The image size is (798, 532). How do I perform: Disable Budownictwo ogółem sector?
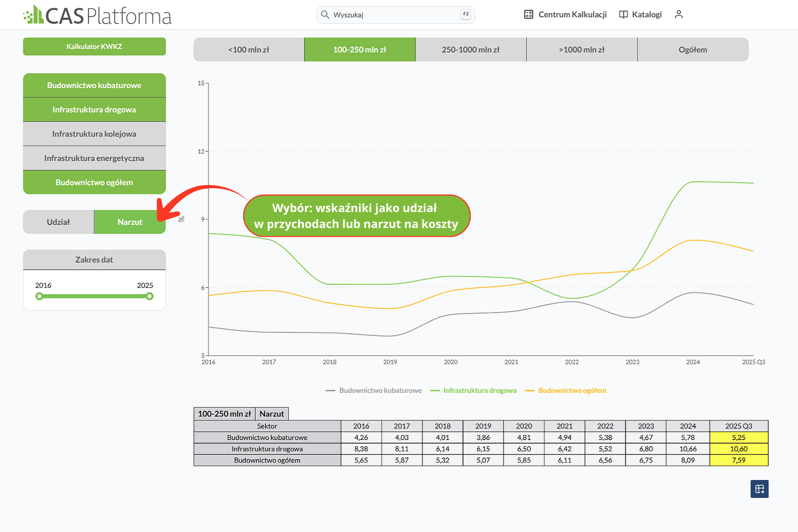tap(94, 182)
